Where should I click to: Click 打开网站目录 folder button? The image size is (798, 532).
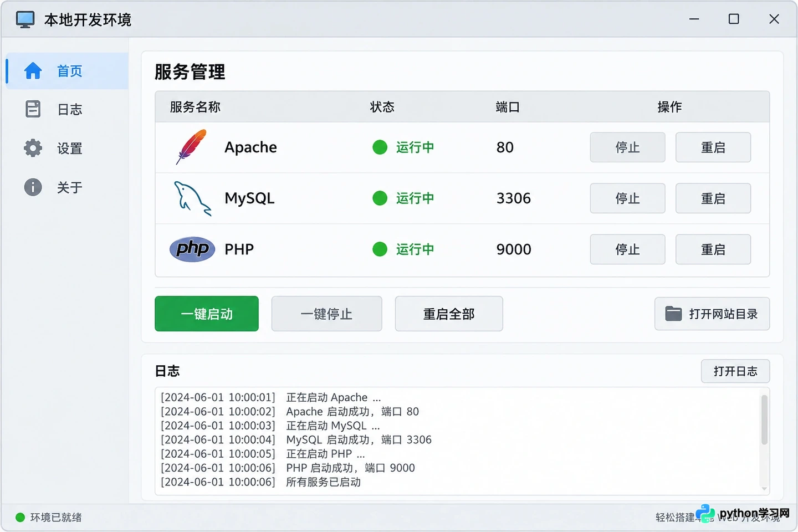click(712, 314)
